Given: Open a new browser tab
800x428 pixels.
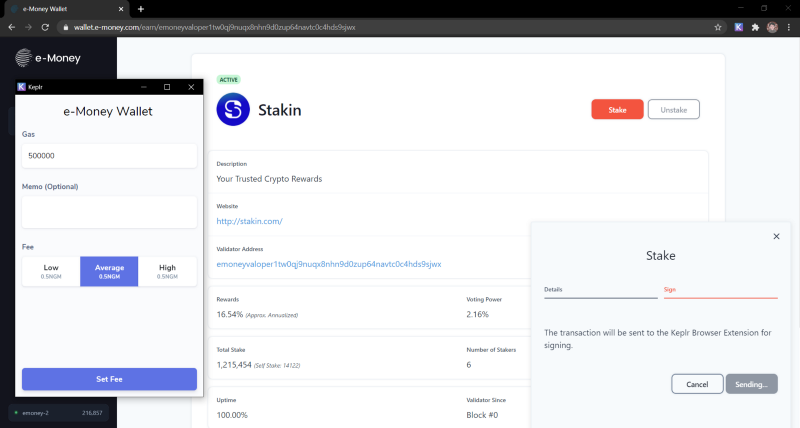Looking at the screenshot, I should point(141,9).
